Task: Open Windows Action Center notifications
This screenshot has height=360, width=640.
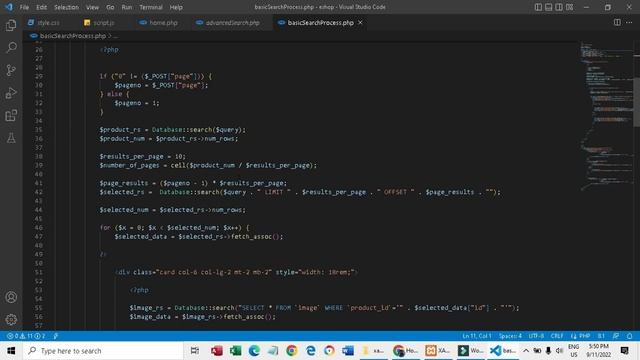Action: click(624, 351)
